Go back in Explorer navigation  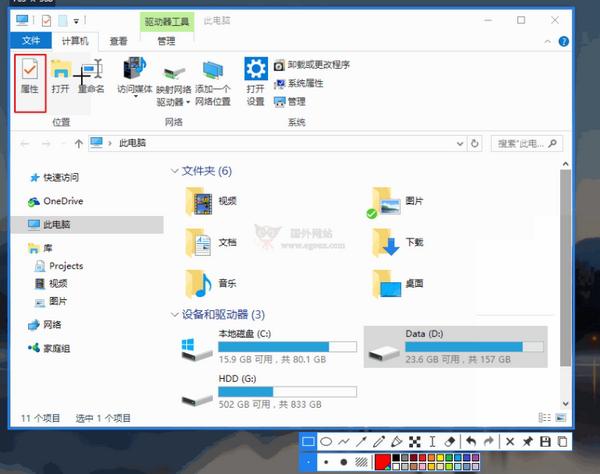[x=25, y=144]
